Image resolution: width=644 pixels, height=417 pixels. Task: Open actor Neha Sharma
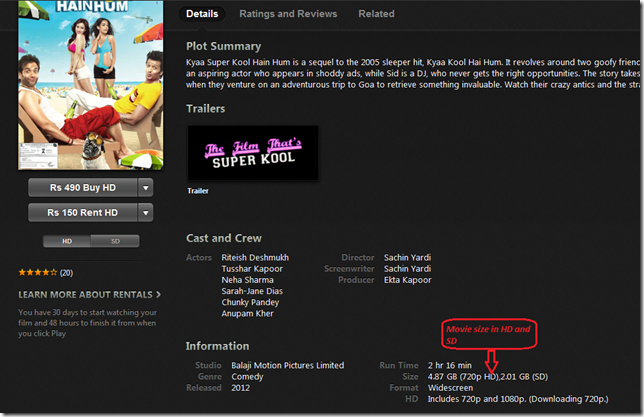click(x=247, y=280)
